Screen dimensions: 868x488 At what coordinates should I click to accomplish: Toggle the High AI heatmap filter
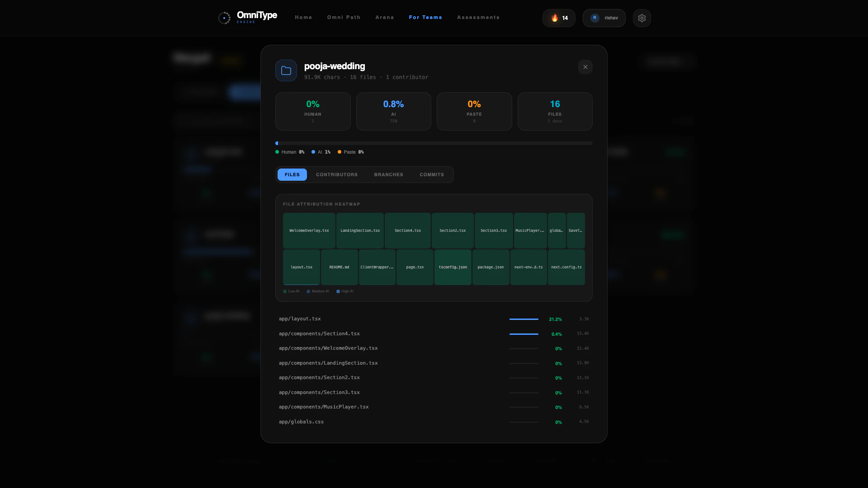coord(338,291)
